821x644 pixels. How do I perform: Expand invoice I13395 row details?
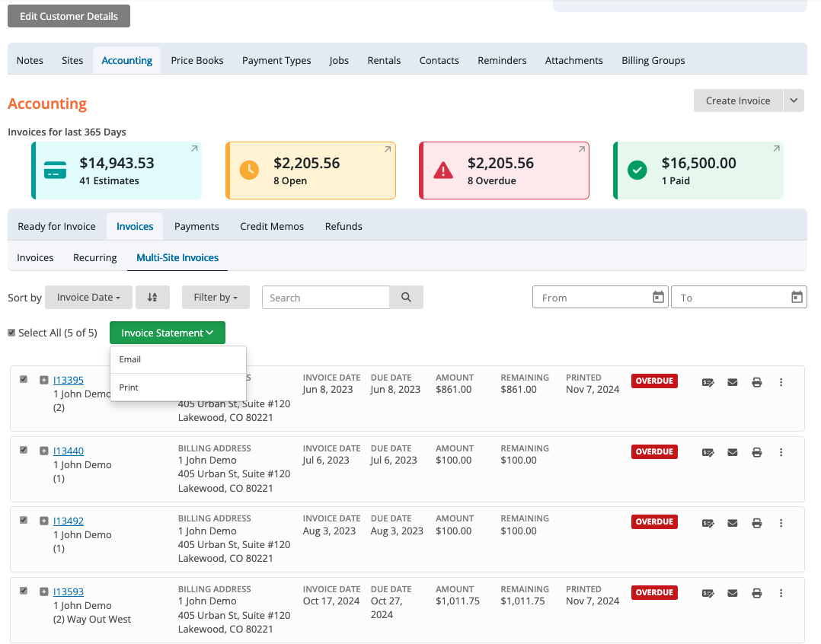coord(44,380)
